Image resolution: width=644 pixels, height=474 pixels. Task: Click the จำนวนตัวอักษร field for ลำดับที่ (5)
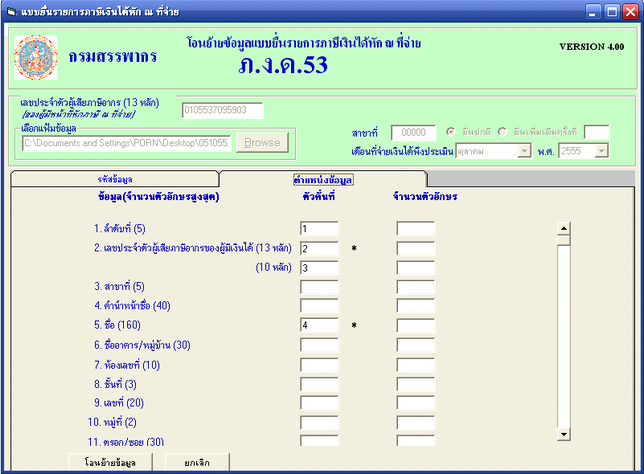(415, 229)
